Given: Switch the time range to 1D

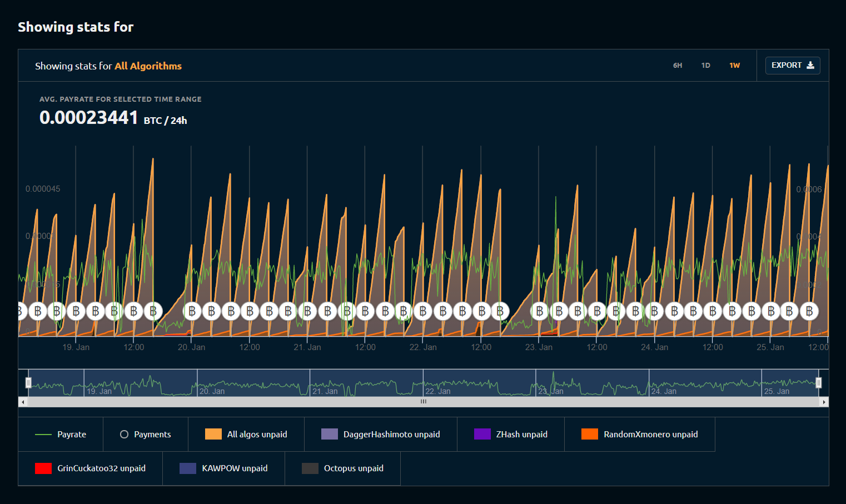Looking at the screenshot, I should (706, 66).
